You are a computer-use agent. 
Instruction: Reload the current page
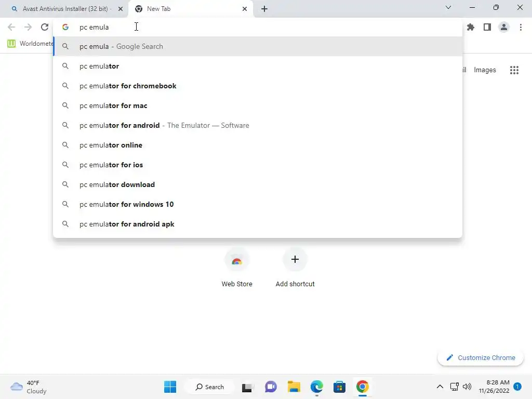(x=45, y=27)
